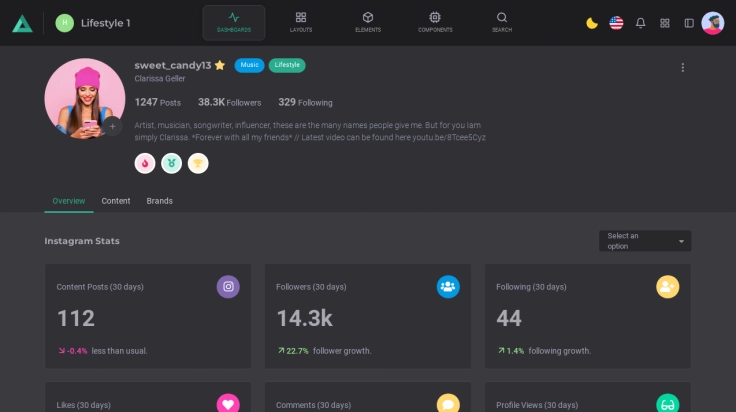Click the Search icon in navbar
Screen dimensions: 736x412
(x=502, y=22)
